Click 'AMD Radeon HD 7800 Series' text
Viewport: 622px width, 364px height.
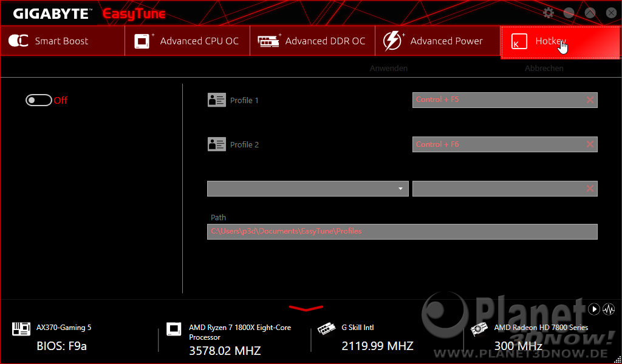coord(541,328)
